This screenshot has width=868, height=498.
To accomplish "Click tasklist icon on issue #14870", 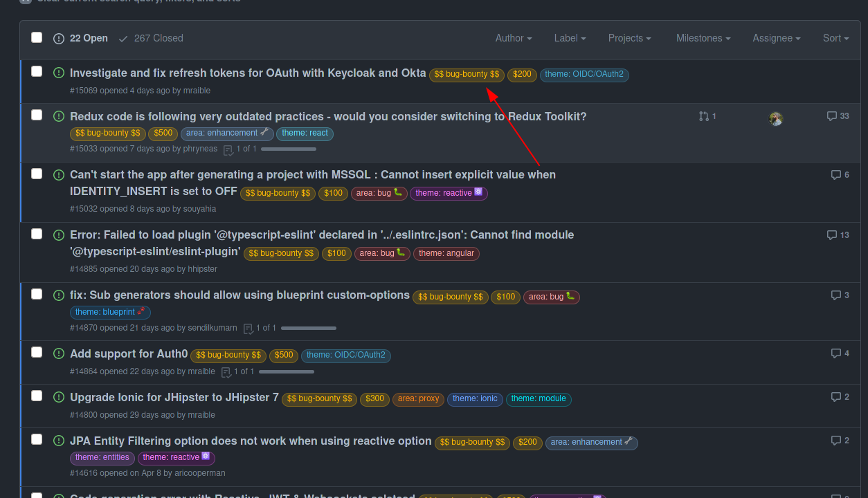I will pyautogui.click(x=248, y=329).
